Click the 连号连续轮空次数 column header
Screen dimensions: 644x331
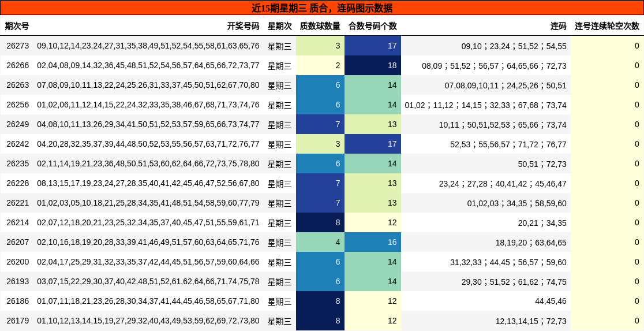coord(607,26)
